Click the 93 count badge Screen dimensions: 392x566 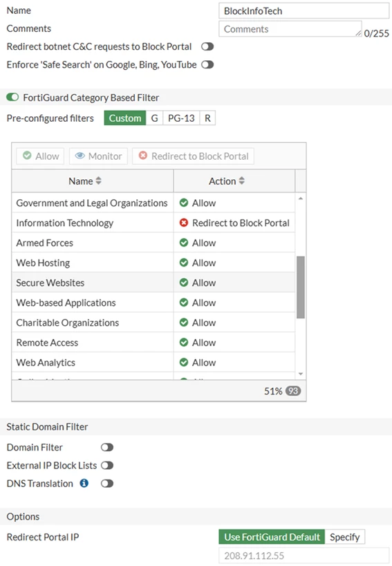tap(293, 391)
